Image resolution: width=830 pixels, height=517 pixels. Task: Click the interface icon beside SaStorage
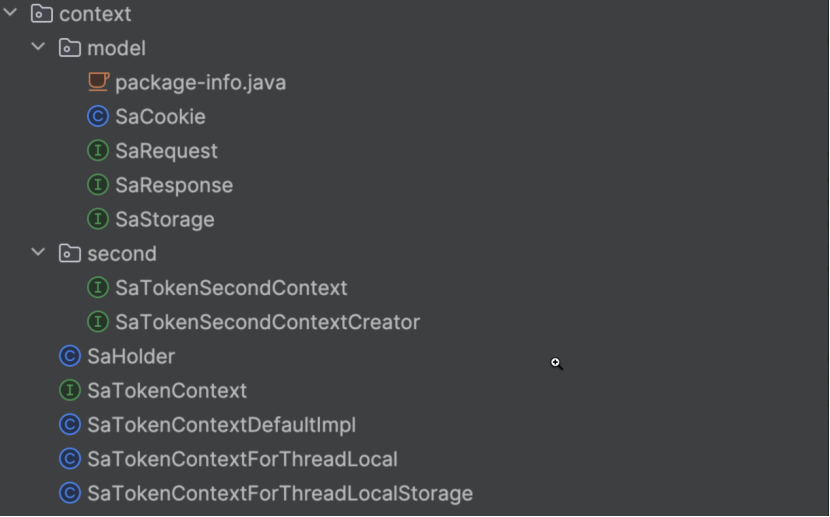pyautogui.click(x=98, y=219)
